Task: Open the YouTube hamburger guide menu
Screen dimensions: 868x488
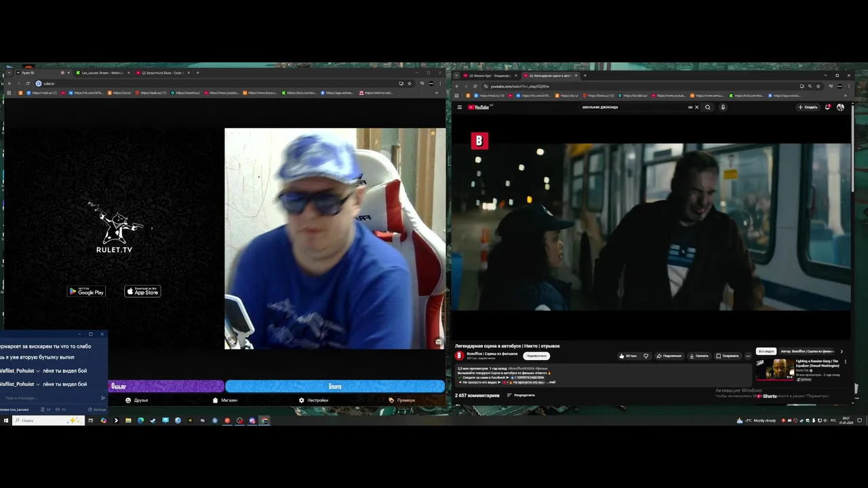Action: tap(459, 107)
